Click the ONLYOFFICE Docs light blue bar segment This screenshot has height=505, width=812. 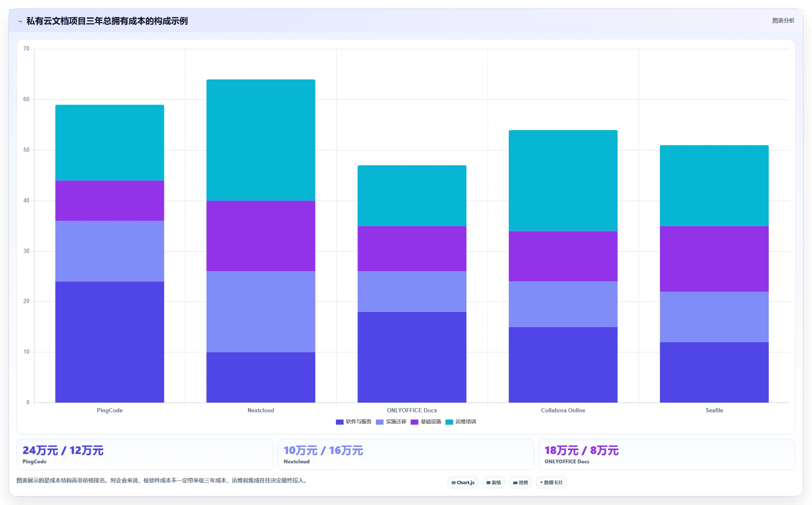point(412,292)
